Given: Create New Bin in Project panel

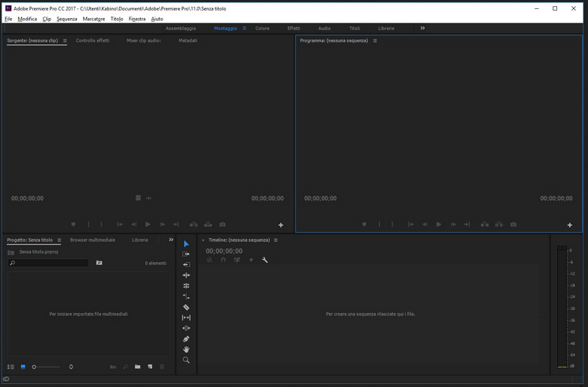Looking at the screenshot, I should pyautogui.click(x=138, y=367).
